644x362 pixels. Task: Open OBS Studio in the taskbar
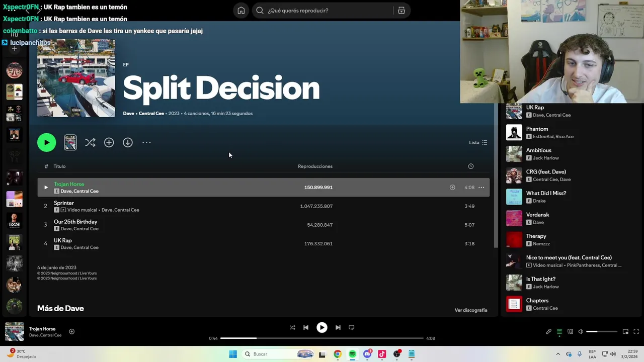click(x=397, y=354)
